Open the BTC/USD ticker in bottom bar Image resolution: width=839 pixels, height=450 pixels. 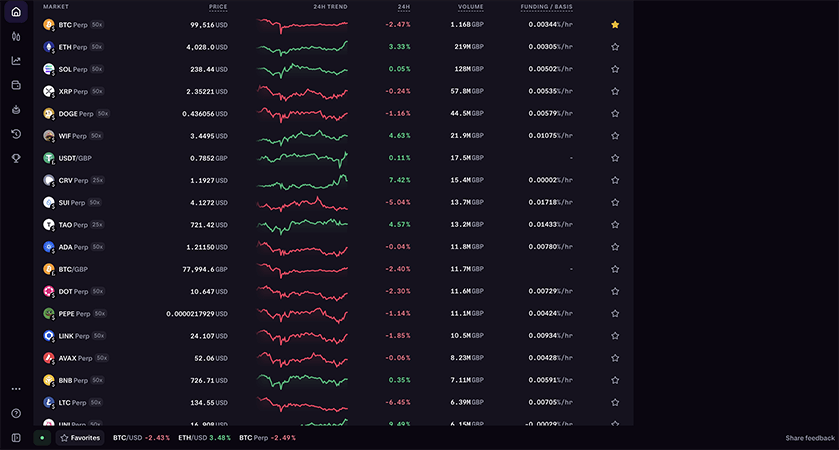click(x=139, y=438)
